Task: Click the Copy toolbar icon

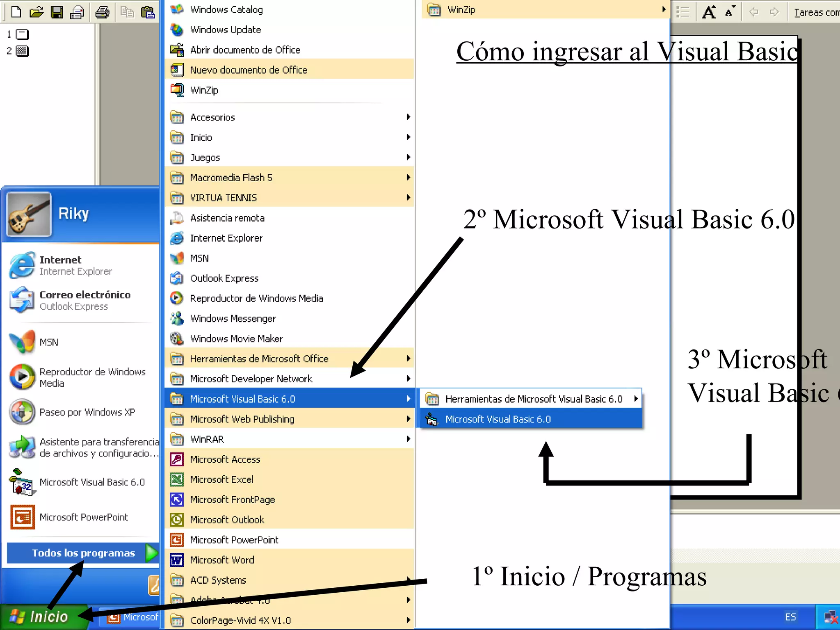Action: click(x=127, y=12)
